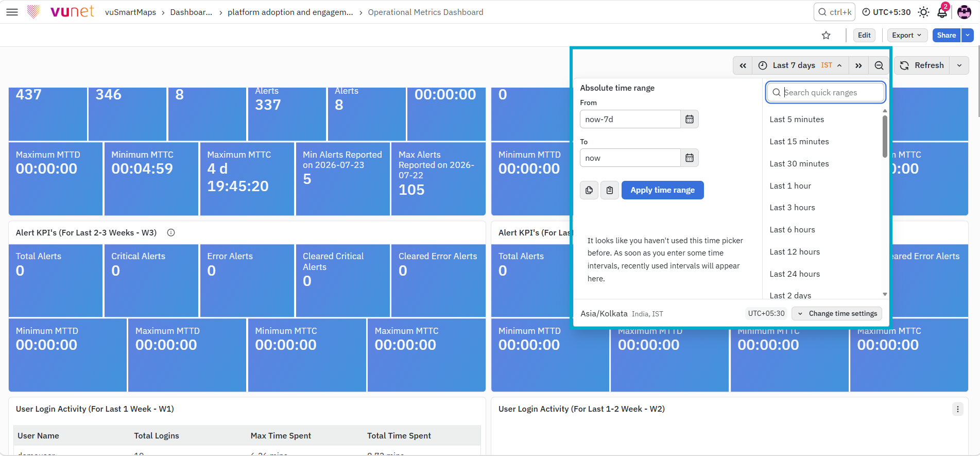Copy time range to clipboard
The width and height of the screenshot is (980, 456).
click(589, 190)
